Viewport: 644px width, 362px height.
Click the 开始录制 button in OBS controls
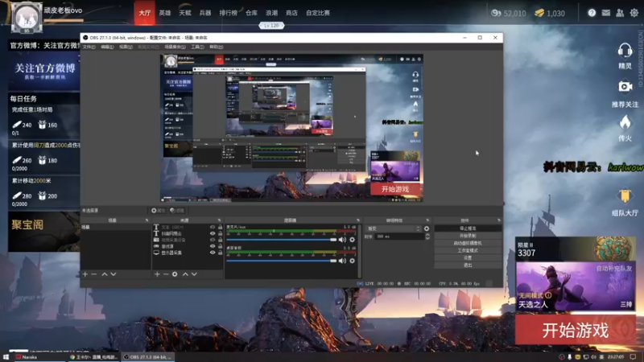(x=468, y=236)
